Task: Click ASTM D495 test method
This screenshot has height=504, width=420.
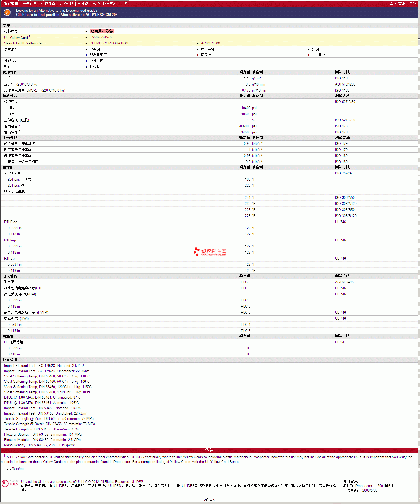Action: point(344,282)
